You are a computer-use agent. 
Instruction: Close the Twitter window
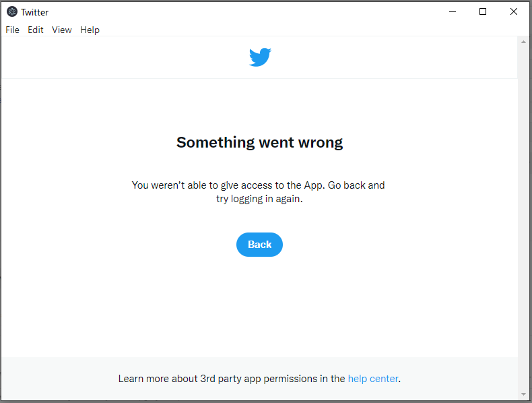tap(513, 12)
